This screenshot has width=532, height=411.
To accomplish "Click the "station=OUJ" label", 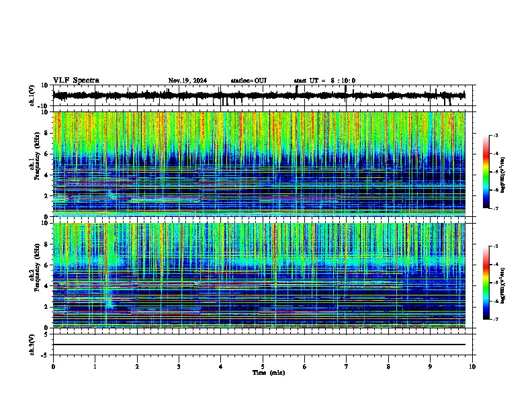I will pyautogui.click(x=249, y=81).
